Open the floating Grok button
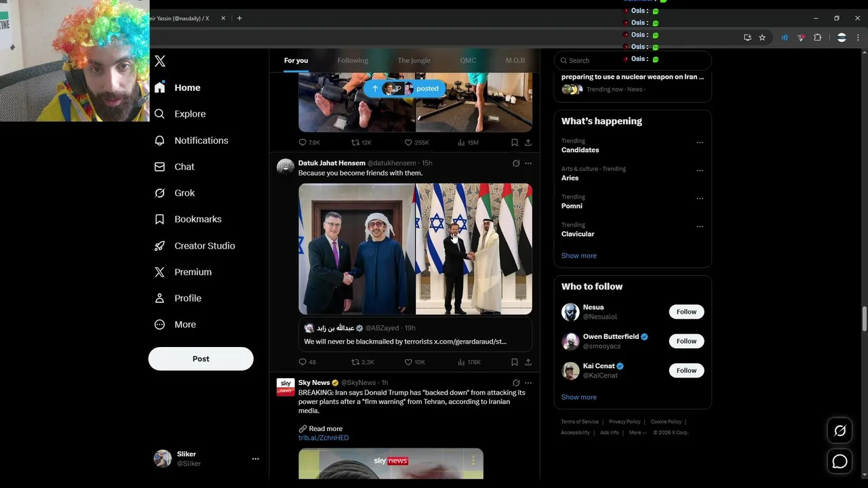This screenshot has height=488, width=868. pyautogui.click(x=840, y=430)
